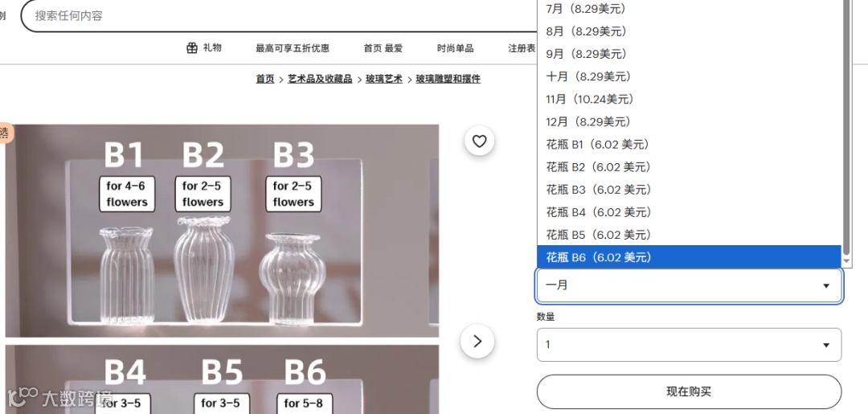Open the 数量 quantity dropdown
Image resolution: width=868 pixels, height=414 pixels.
click(x=690, y=345)
